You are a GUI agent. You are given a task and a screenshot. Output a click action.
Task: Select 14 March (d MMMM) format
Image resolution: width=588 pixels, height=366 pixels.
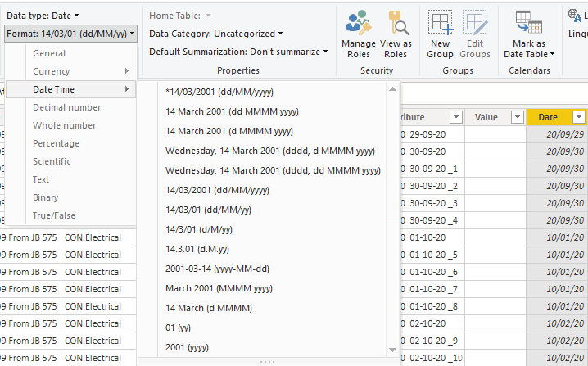pos(262,308)
